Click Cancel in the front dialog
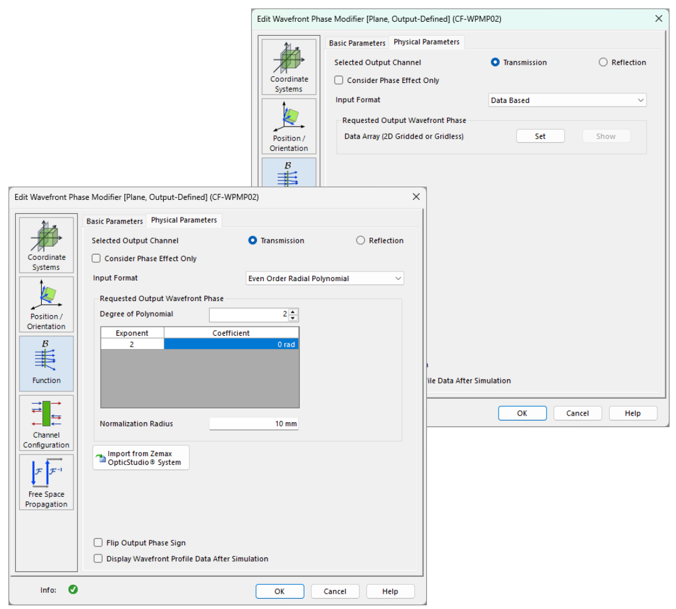The image size is (676, 609). (335, 591)
